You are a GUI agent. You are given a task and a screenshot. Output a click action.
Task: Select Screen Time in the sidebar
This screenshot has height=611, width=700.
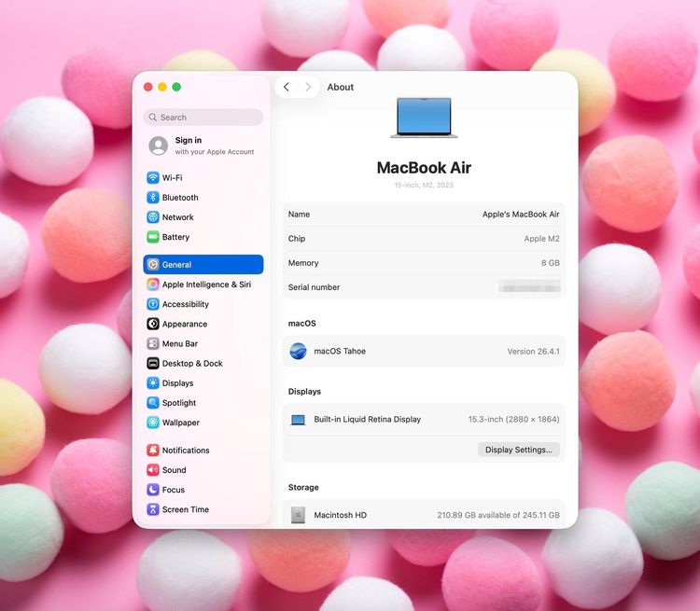[x=203, y=509]
